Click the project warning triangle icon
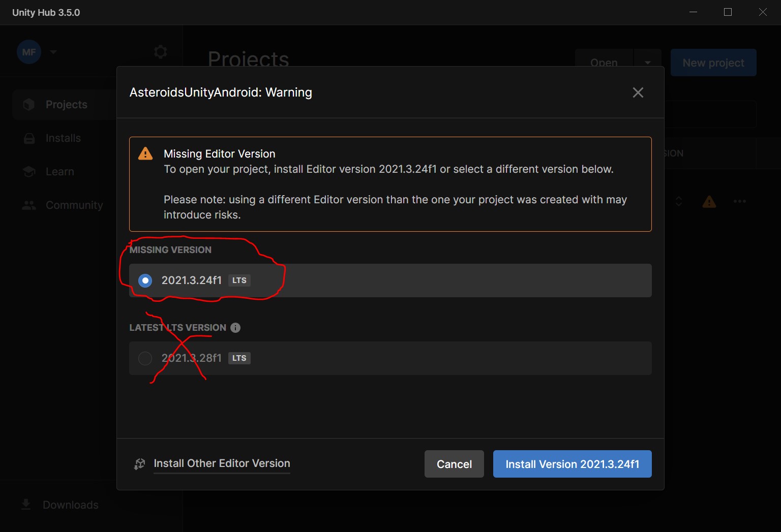Viewport: 781px width, 532px height. click(x=709, y=202)
